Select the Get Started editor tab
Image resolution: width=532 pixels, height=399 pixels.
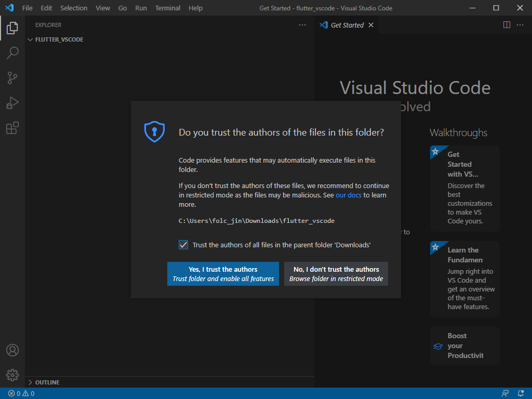[x=347, y=25]
